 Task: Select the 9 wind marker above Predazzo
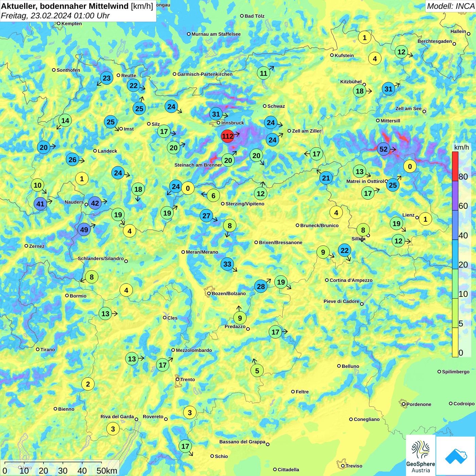click(240, 318)
